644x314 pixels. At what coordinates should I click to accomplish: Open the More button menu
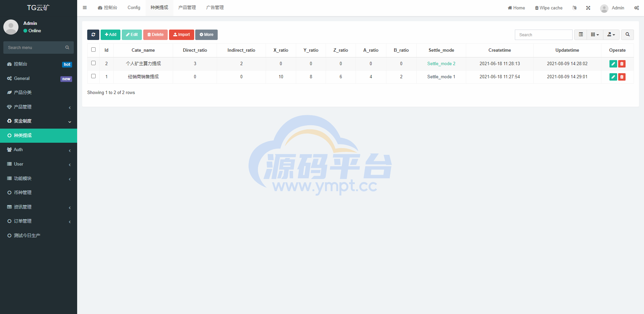tap(206, 35)
